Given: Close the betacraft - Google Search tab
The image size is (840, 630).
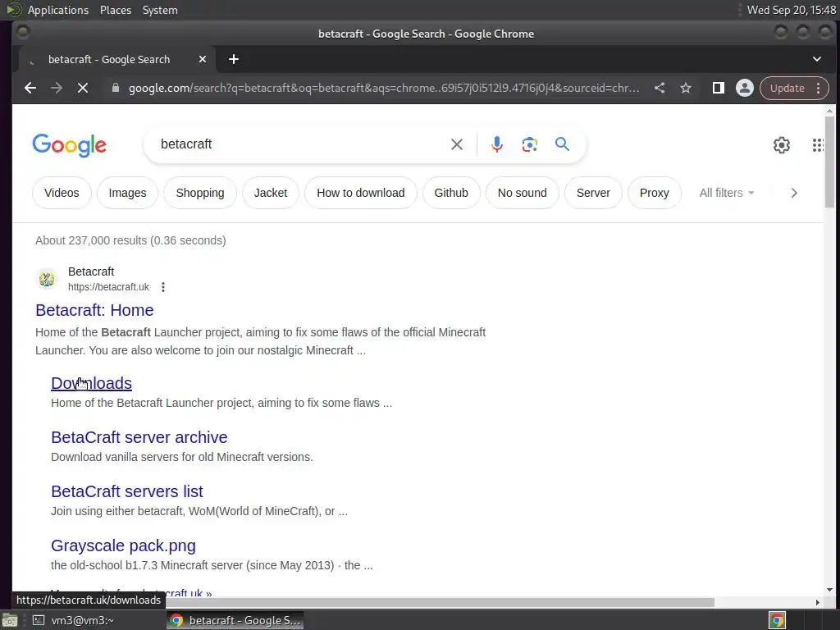Looking at the screenshot, I should [203, 59].
